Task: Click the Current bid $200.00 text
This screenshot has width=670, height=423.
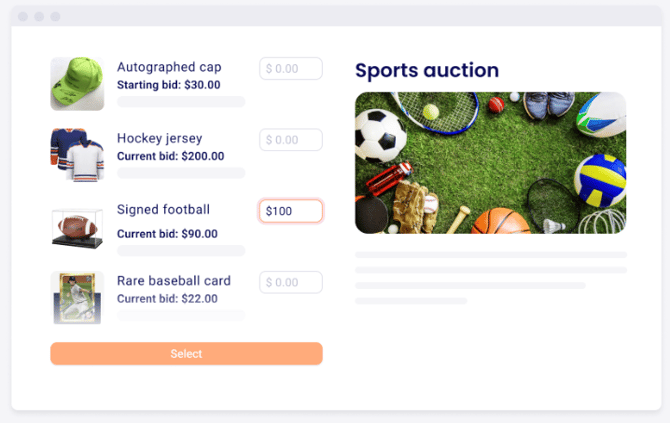Action: tap(170, 156)
